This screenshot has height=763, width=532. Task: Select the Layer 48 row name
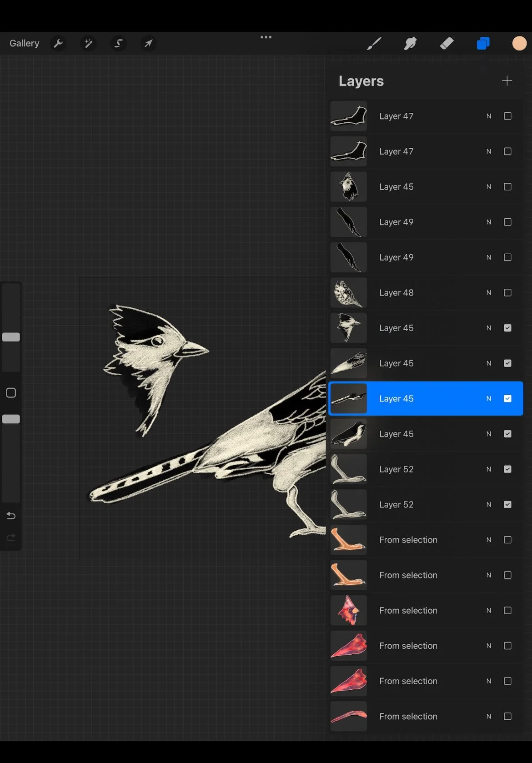396,293
